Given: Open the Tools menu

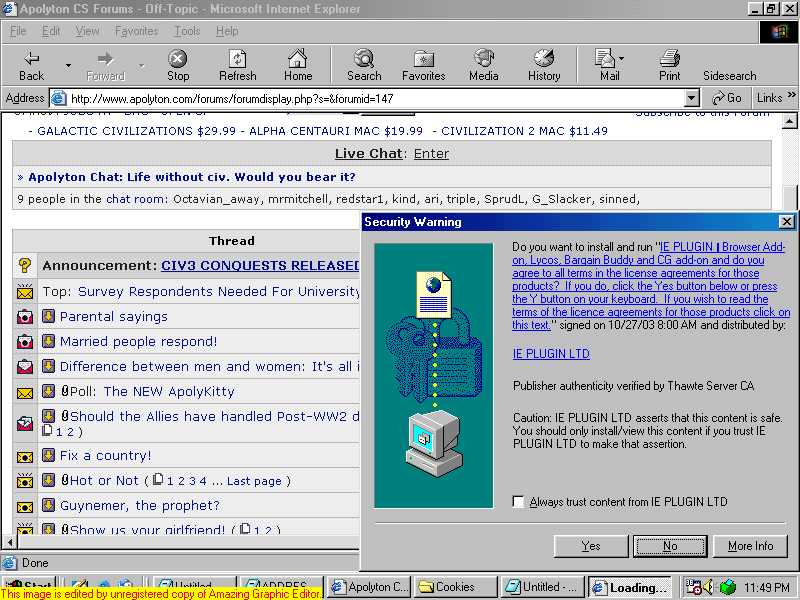Looking at the screenshot, I should click(187, 31).
